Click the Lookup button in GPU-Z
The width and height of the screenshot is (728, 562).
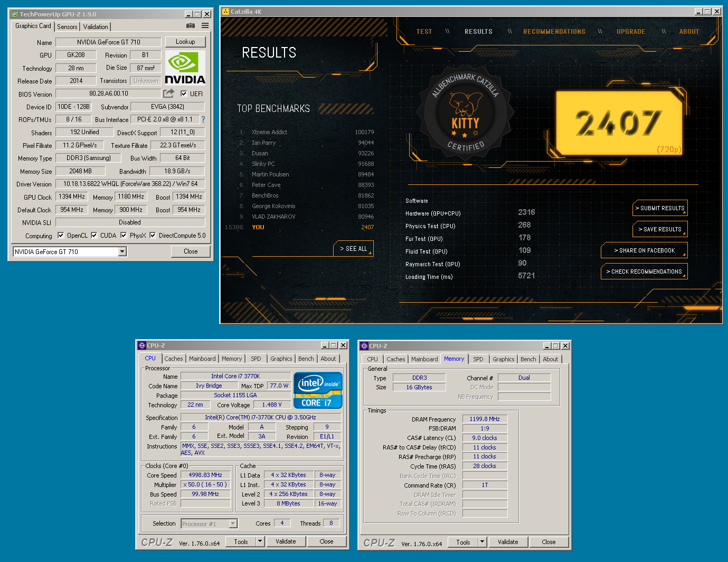click(185, 42)
